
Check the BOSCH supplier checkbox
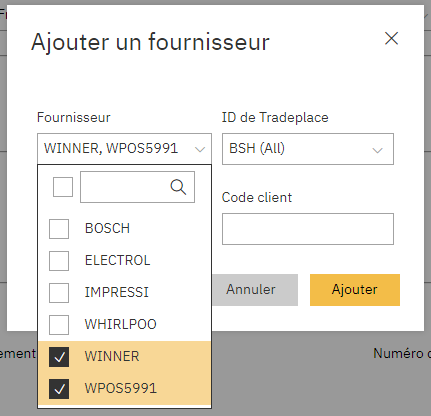click(59, 229)
